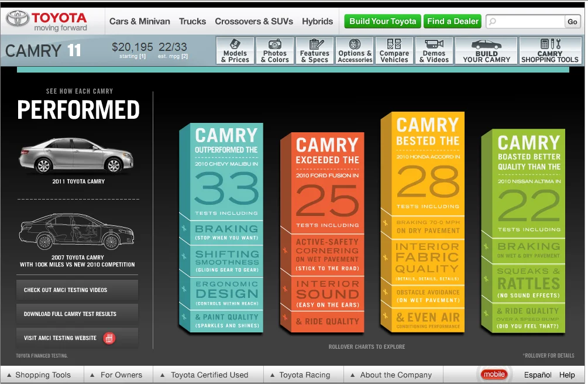Click the red AMCI testing badge icon
The width and height of the screenshot is (588, 388).
pyautogui.click(x=109, y=338)
